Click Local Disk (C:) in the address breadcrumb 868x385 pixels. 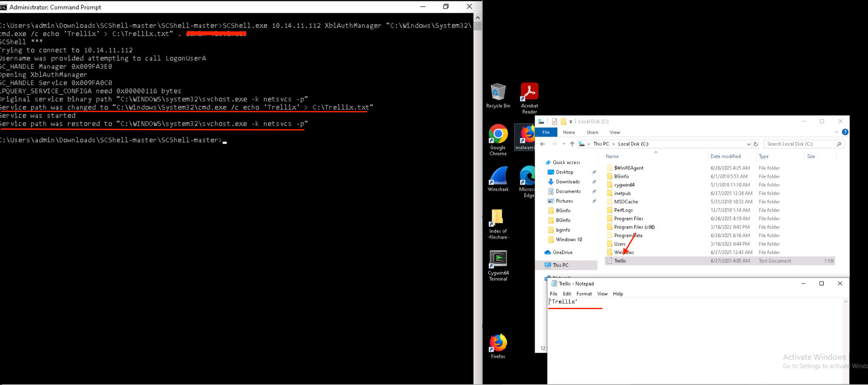633,144
